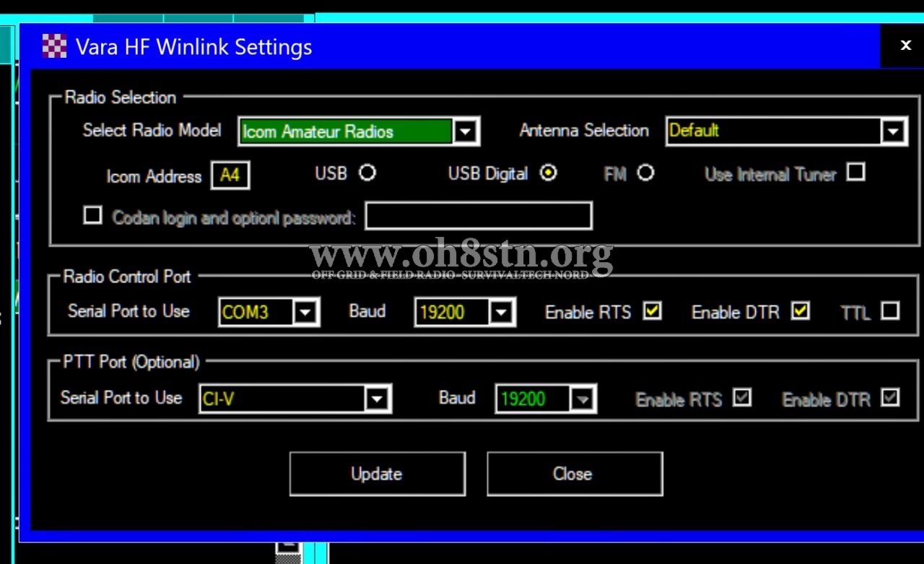Uncheck Enable RTS for Radio Control Port
Viewport: 924px width, 564px height.
coord(653,311)
